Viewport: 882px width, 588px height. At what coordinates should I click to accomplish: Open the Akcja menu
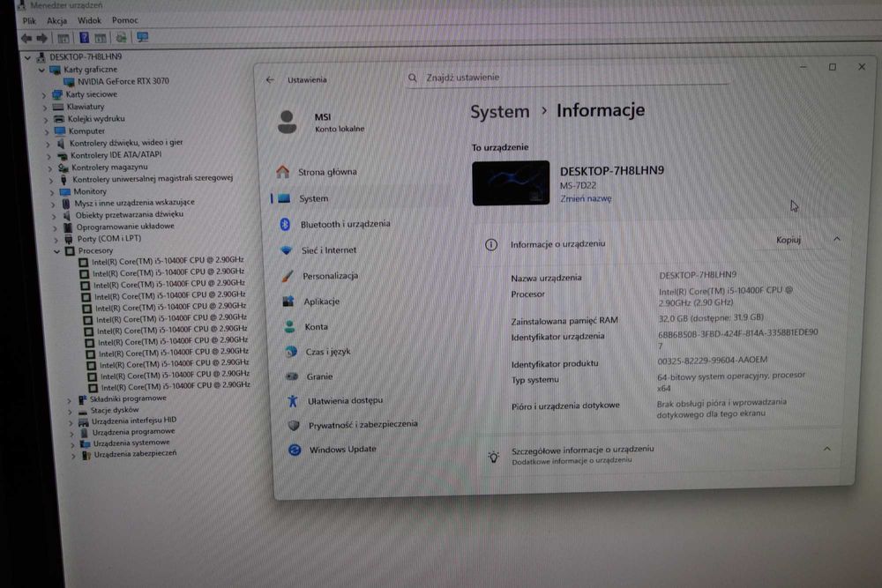(x=56, y=21)
